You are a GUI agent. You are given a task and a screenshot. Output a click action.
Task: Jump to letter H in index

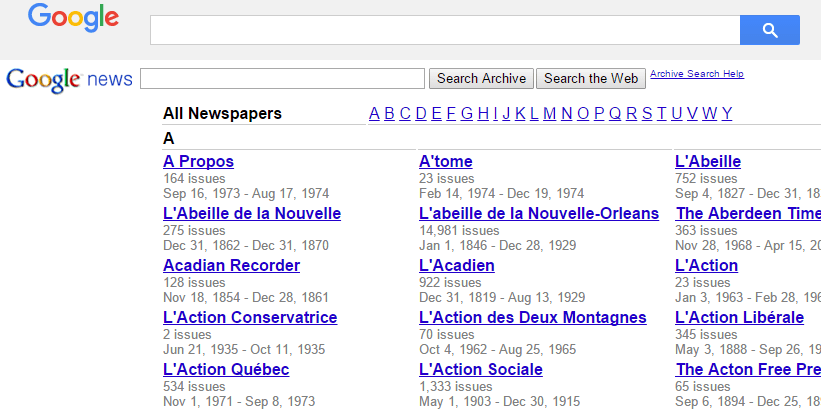[x=483, y=114]
